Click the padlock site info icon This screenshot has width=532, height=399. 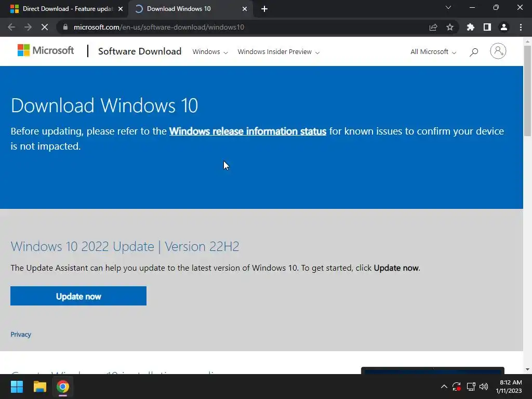tap(65, 27)
